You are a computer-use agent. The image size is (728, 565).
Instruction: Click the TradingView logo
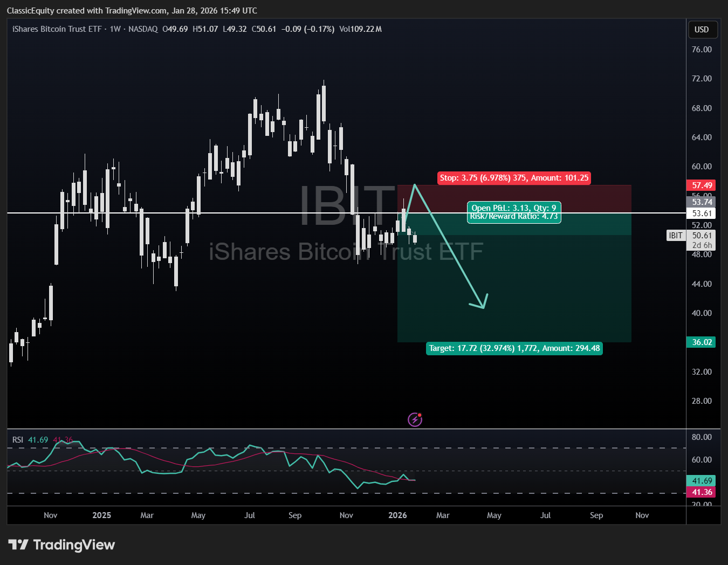point(61,545)
